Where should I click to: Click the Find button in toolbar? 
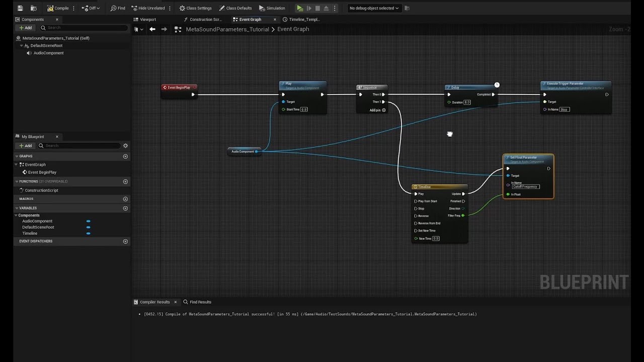118,8
